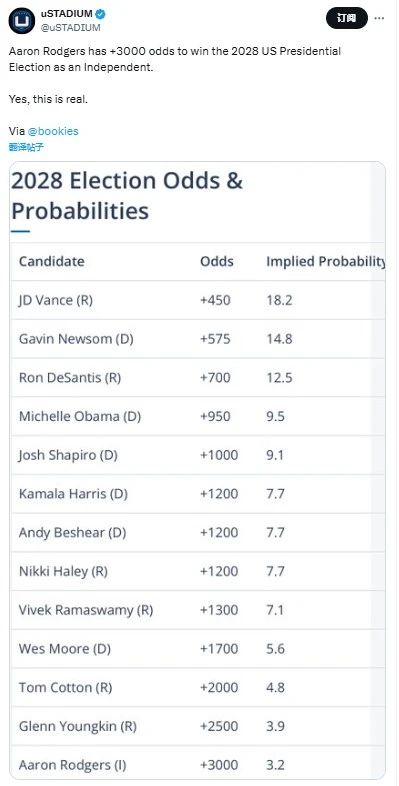Click the +3000 odds value

click(219, 765)
